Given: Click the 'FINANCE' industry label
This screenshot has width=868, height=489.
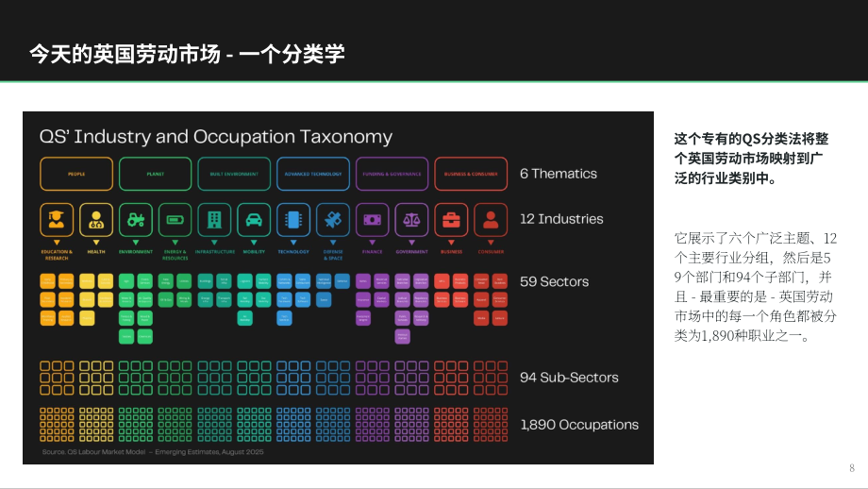Looking at the screenshot, I should pyautogui.click(x=372, y=252).
